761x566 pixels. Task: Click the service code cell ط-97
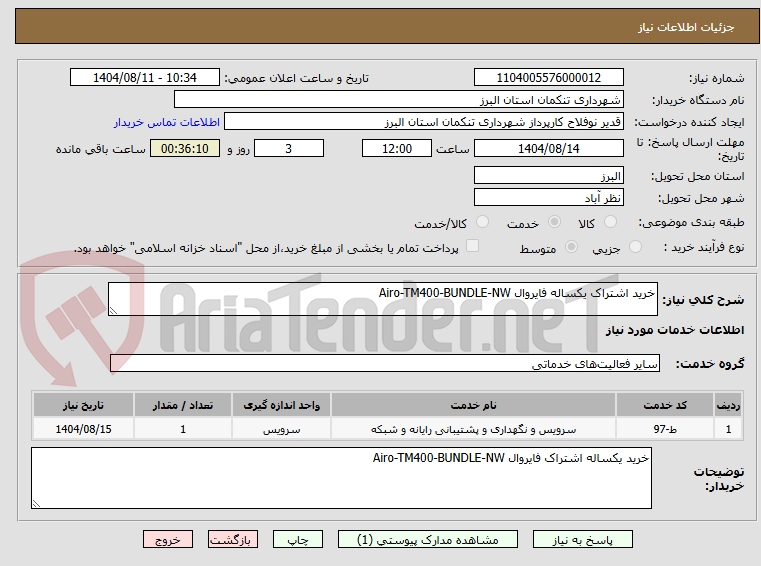[665, 429]
